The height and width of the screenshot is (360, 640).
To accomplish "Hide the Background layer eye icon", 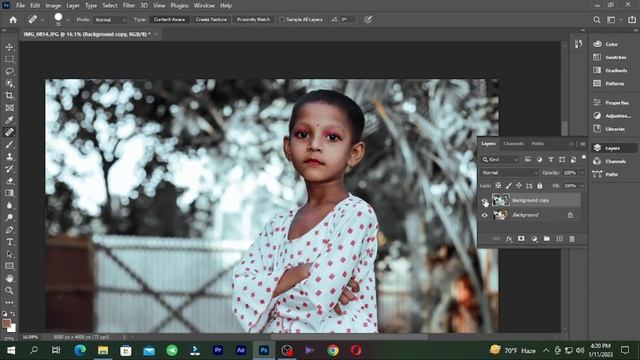I will coord(484,215).
